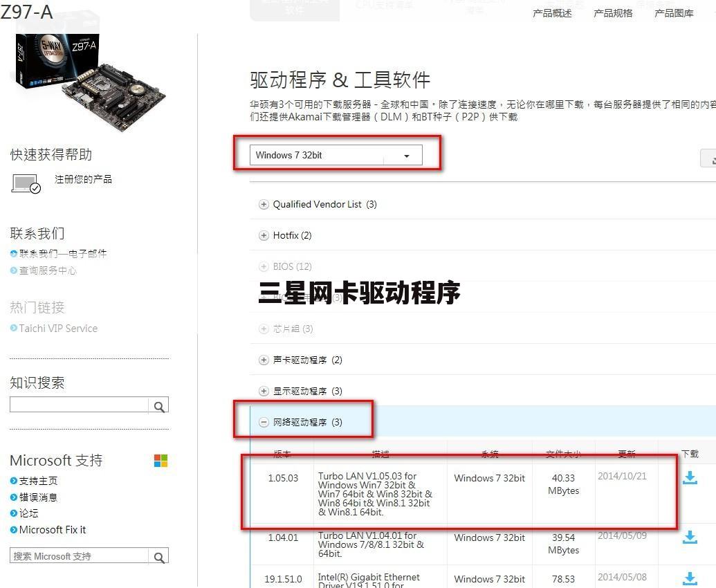Click the knowledge search magnifier icon
This screenshot has height=588, width=716.
pyautogui.click(x=159, y=405)
